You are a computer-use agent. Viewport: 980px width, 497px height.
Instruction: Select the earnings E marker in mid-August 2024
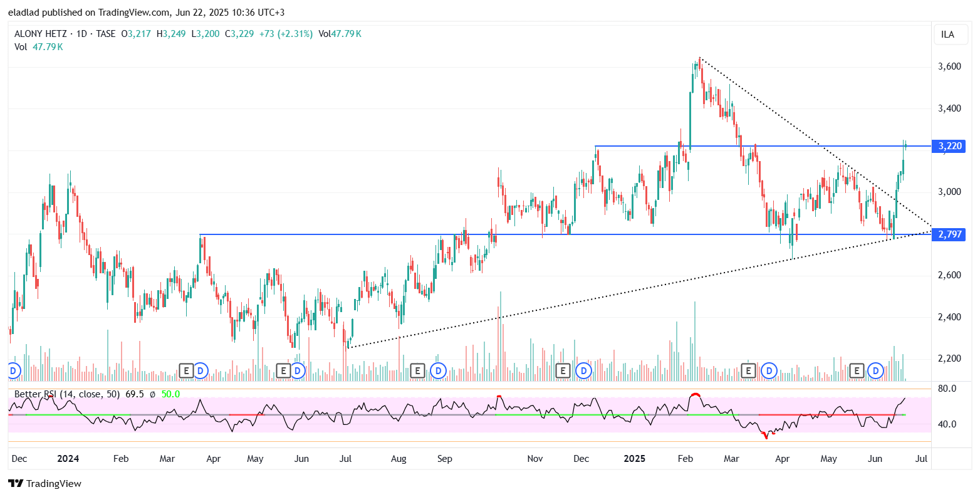coord(417,371)
